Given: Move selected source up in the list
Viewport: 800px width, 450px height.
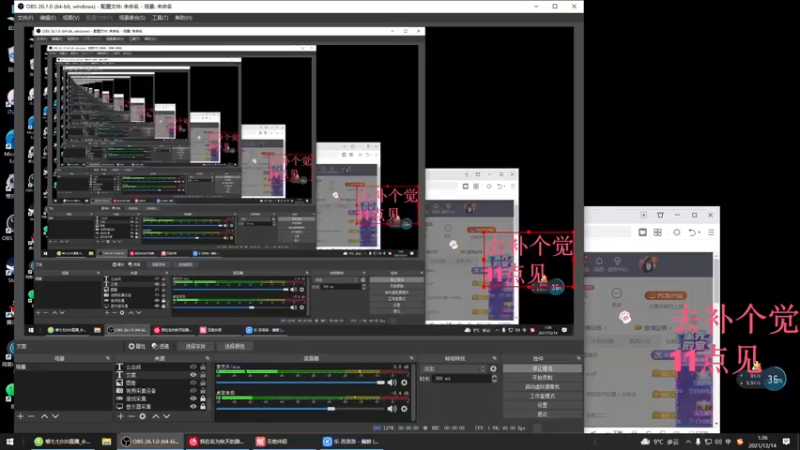Looking at the screenshot, I should pos(156,416).
